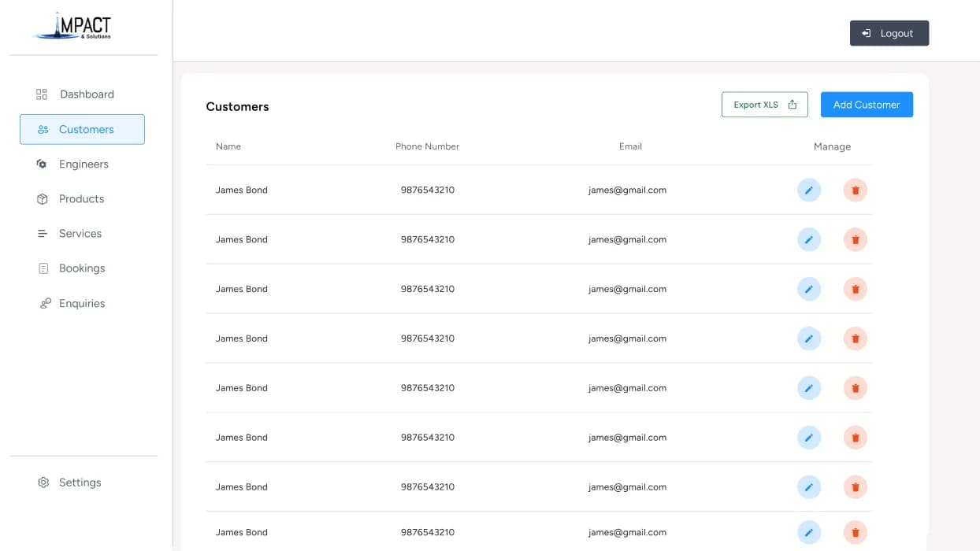Click the seventh row's edit pencil
The height and width of the screenshot is (551, 980).
pos(809,487)
